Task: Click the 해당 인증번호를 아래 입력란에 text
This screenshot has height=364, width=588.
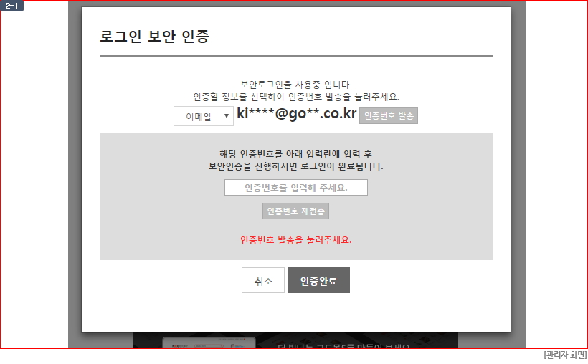Action: click(x=296, y=154)
